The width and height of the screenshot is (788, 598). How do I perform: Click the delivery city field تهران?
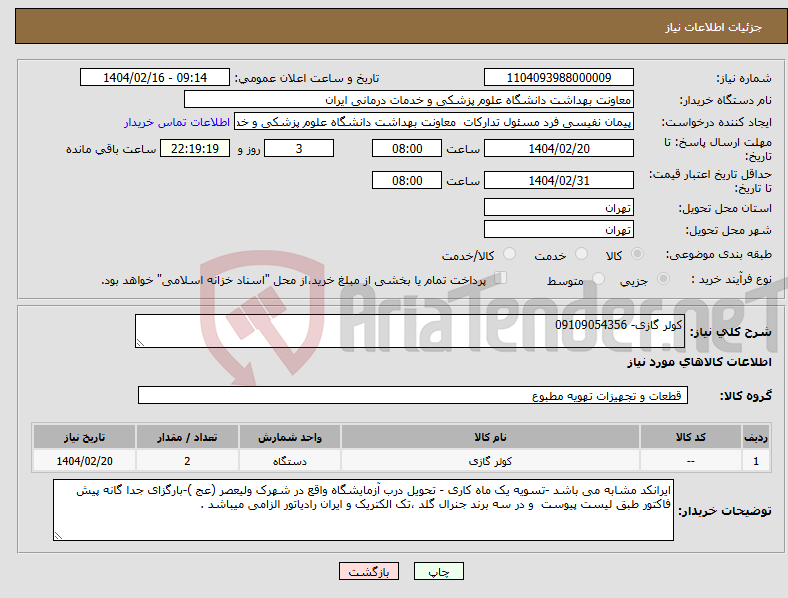pos(558,229)
